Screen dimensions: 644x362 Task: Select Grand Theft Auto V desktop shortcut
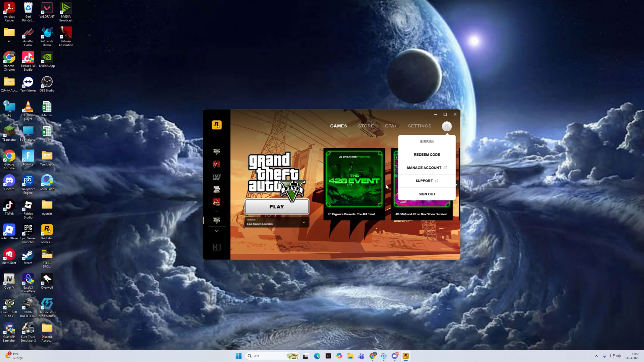click(9, 308)
